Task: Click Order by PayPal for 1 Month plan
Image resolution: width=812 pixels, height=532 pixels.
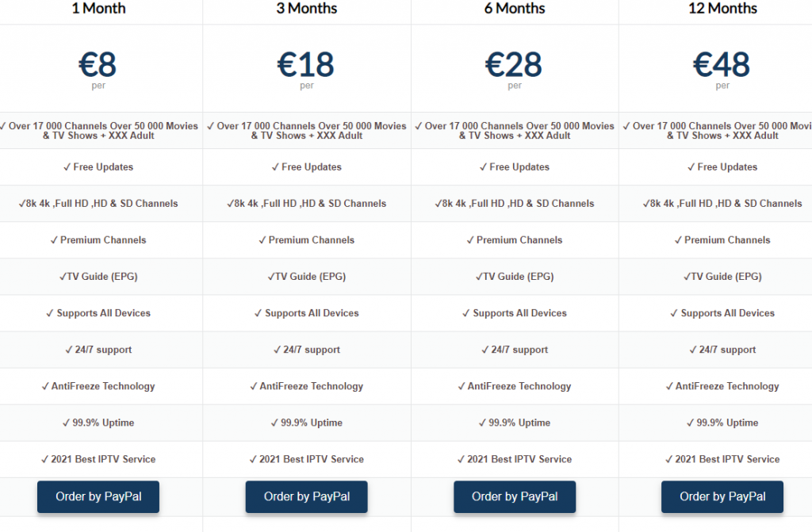Action: [x=98, y=496]
